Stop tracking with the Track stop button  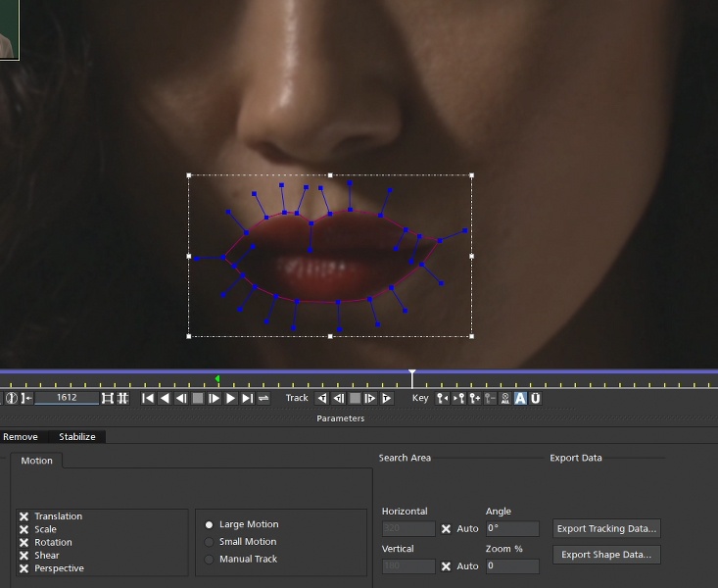pyautogui.click(x=355, y=398)
